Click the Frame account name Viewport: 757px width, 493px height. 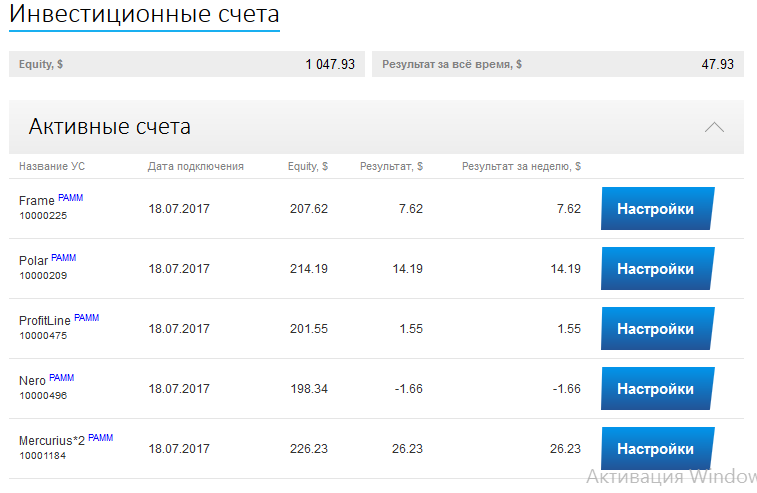tap(36, 201)
